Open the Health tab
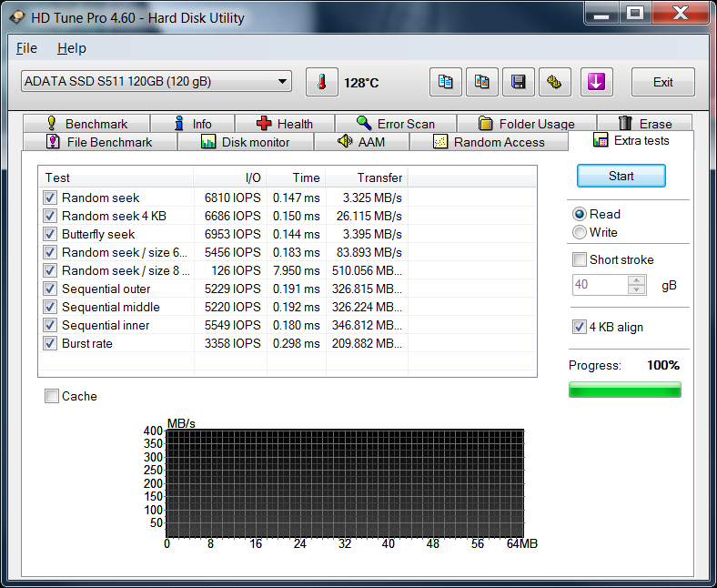This screenshot has height=588, width=717. (x=284, y=124)
